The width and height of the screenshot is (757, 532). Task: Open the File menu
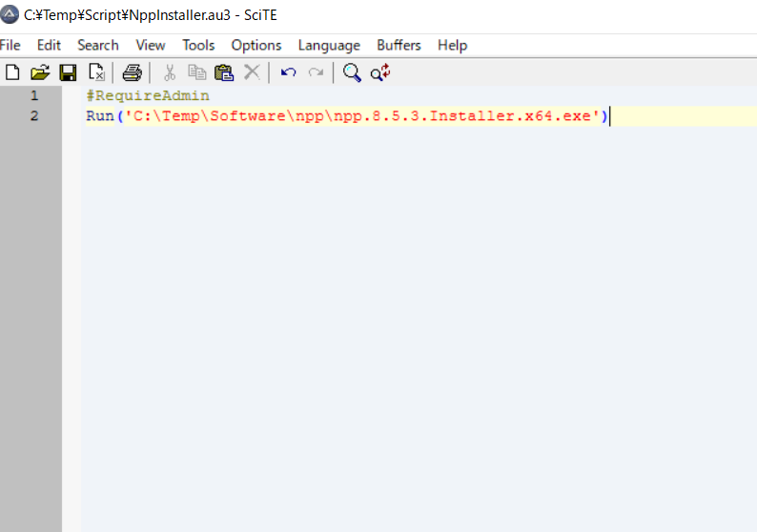[10, 45]
